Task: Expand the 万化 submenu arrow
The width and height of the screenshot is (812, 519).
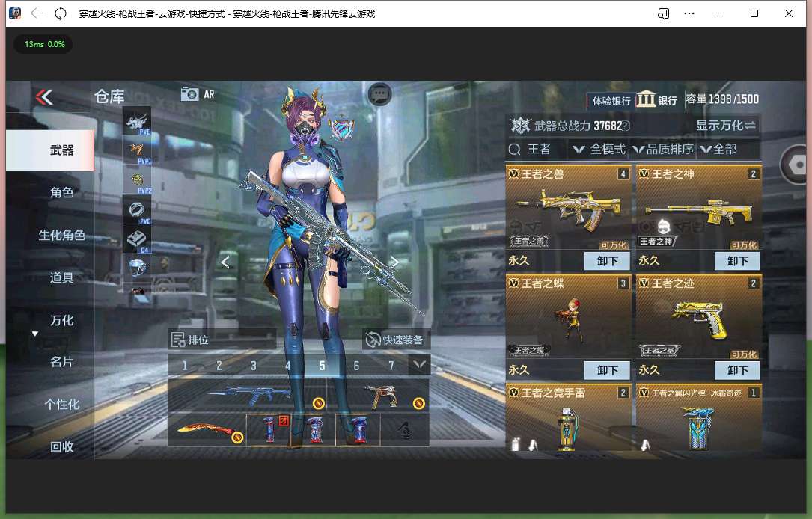Action: (35, 334)
